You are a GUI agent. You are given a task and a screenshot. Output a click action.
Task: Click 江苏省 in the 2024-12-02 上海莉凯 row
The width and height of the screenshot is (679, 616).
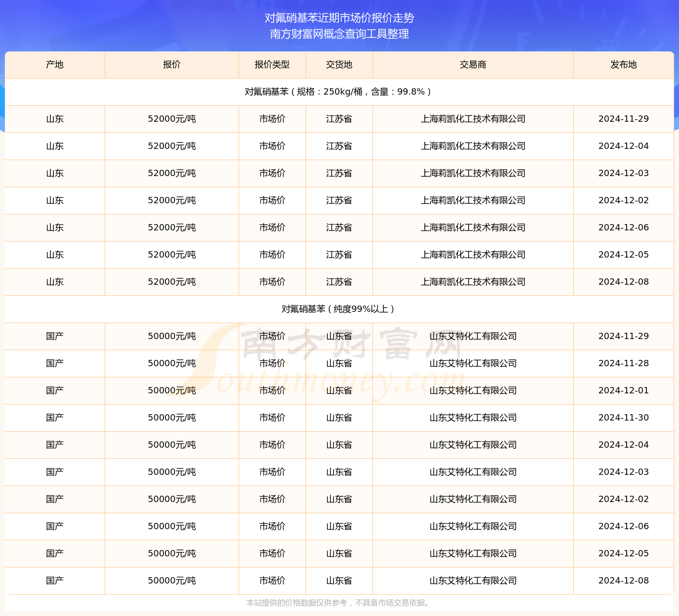click(x=339, y=200)
